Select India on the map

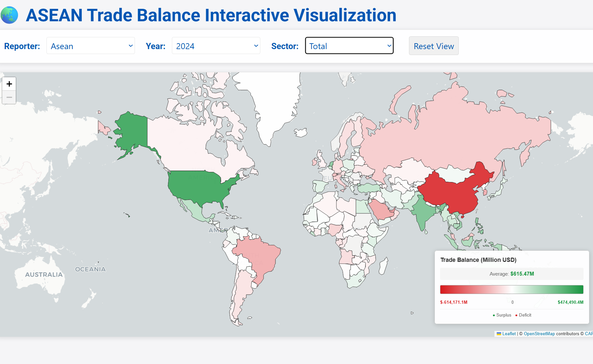click(423, 213)
